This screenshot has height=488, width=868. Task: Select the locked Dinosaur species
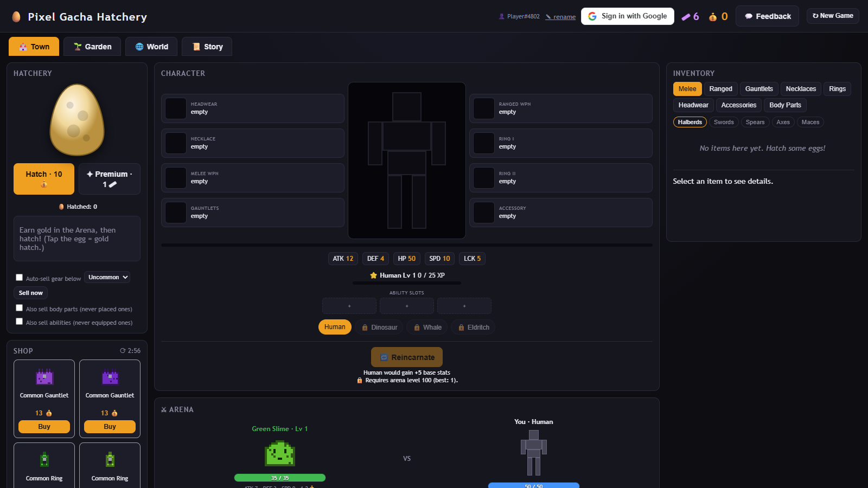coord(380,328)
